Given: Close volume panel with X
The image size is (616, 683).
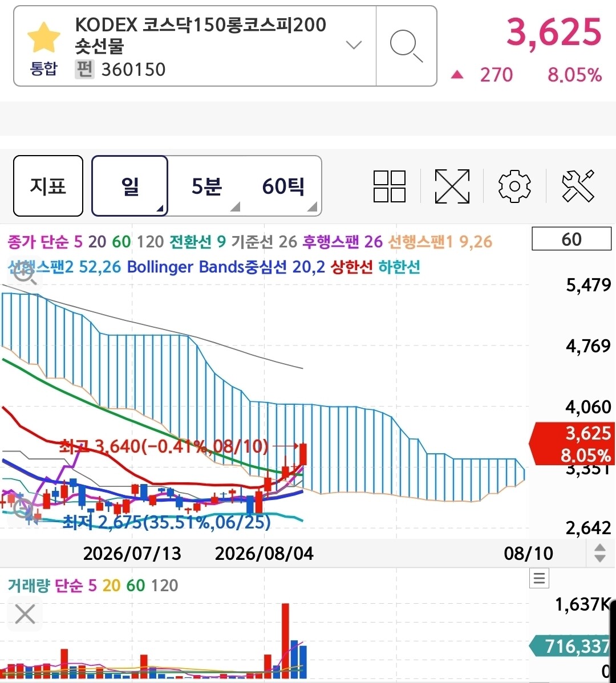Looking at the screenshot, I should [x=25, y=615].
